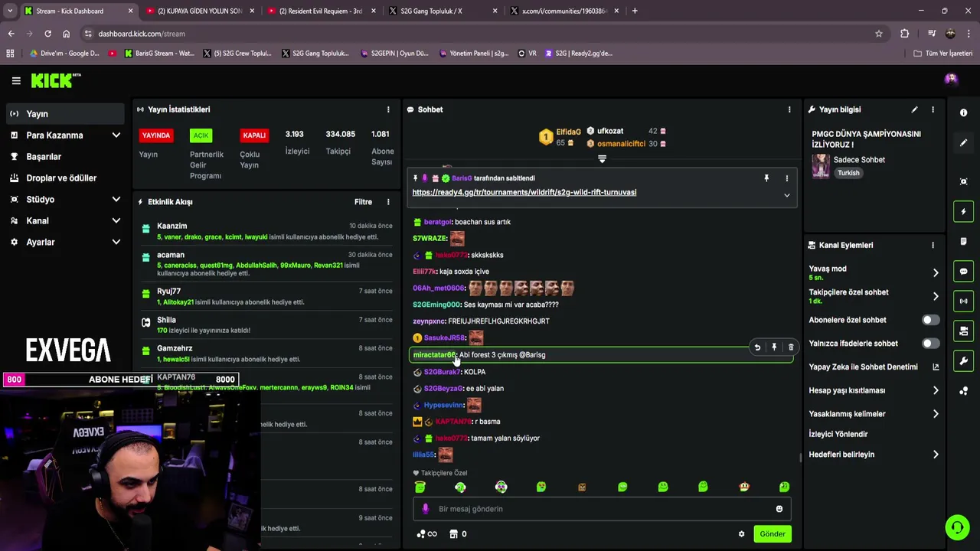Image resolution: width=980 pixels, height=551 pixels.
Task: Click the green headset support button
Action: pyautogui.click(x=957, y=527)
